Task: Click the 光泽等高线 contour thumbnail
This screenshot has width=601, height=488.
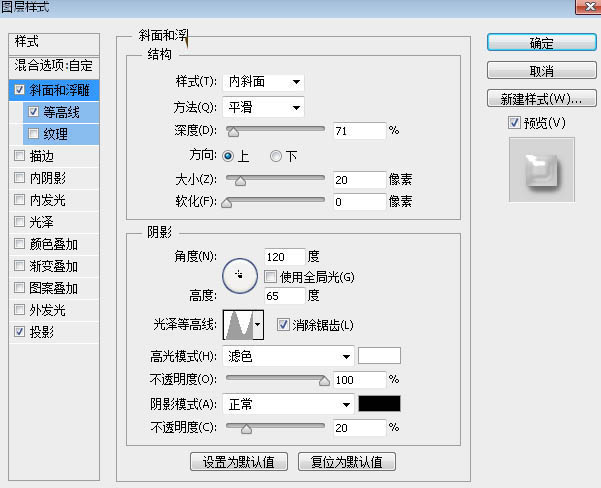Action: click(x=238, y=325)
